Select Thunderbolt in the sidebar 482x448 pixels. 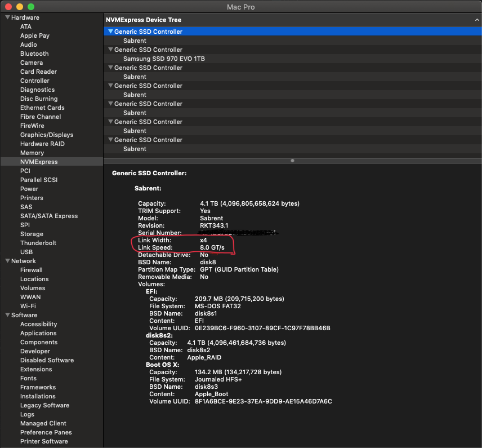pyautogui.click(x=38, y=243)
